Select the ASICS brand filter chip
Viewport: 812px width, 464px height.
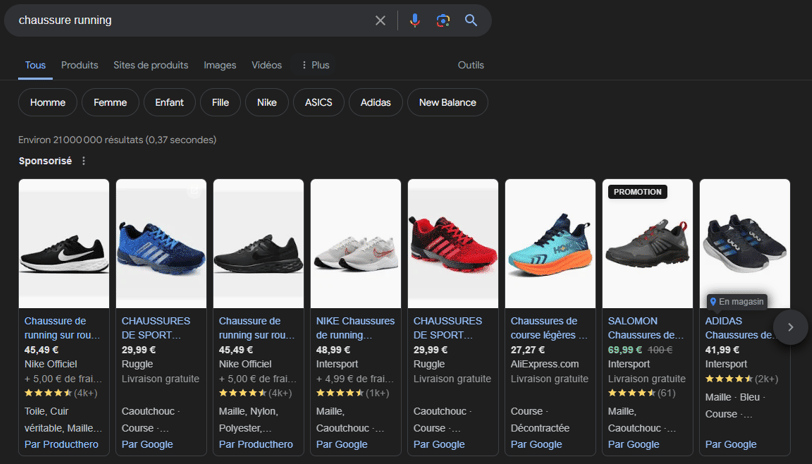pyautogui.click(x=319, y=102)
